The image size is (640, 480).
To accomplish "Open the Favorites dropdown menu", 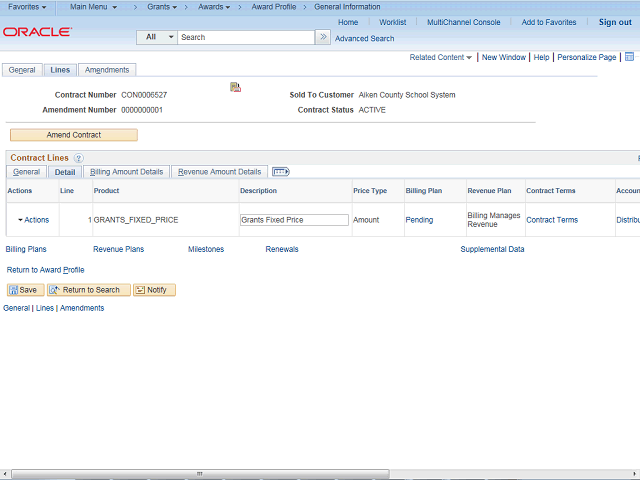I will tap(27, 7).
